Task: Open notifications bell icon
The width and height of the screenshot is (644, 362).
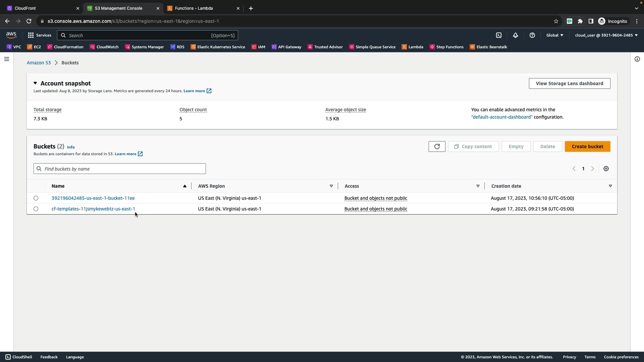Action: click(x=516, y=35)
